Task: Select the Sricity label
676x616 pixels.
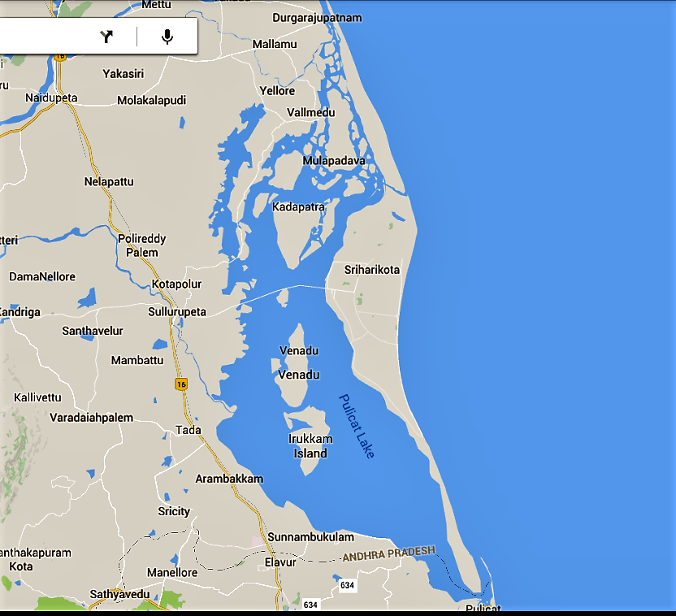Action: coord(174,511)
